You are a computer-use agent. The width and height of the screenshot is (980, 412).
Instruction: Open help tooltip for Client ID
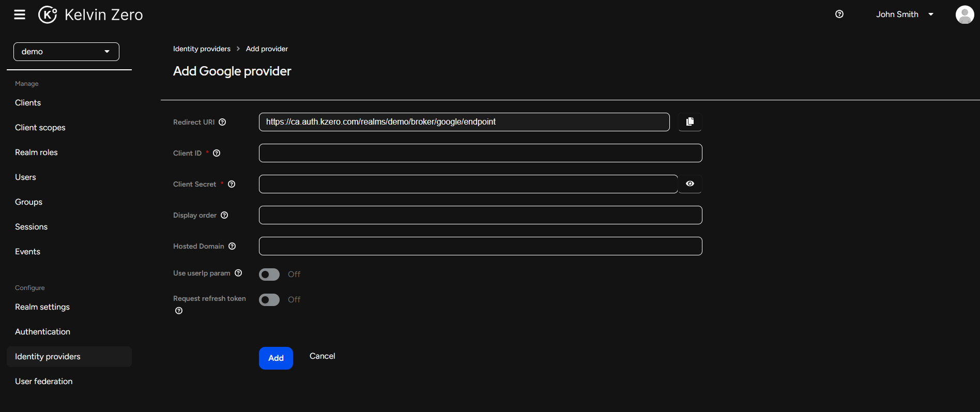[x=217, y=153]
